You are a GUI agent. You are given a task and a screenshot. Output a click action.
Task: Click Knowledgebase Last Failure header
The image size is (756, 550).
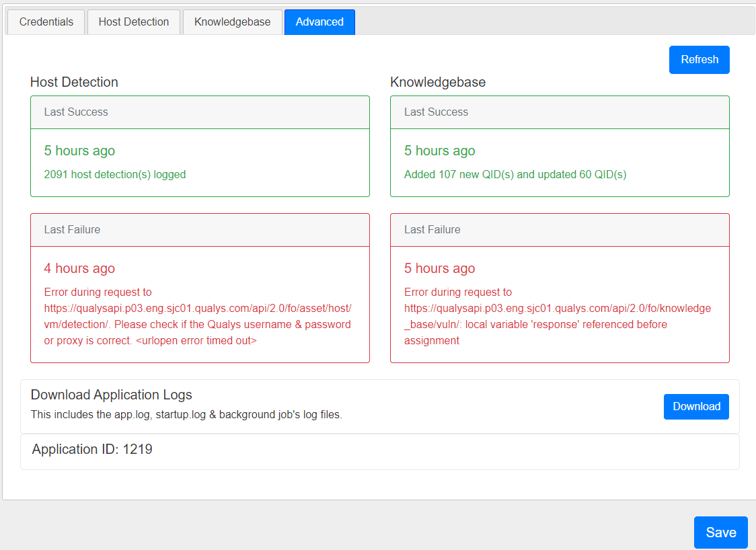(x=432, y=230)
